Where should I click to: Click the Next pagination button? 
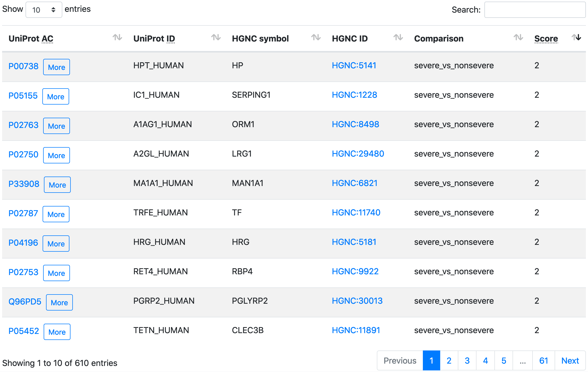tap(570, 360)
